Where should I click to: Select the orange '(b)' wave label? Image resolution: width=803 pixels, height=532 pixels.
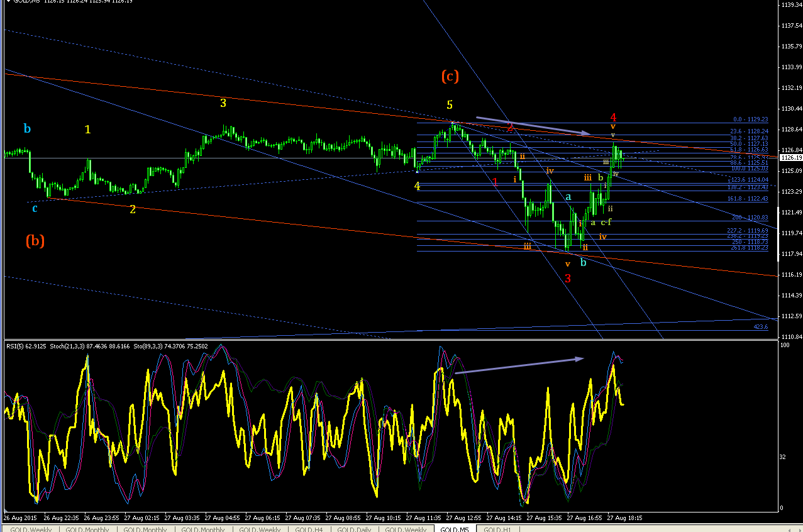coord(35,240)
